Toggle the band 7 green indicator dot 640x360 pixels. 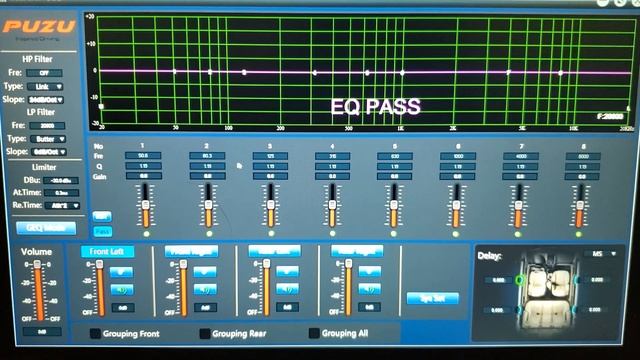[518, 234]
